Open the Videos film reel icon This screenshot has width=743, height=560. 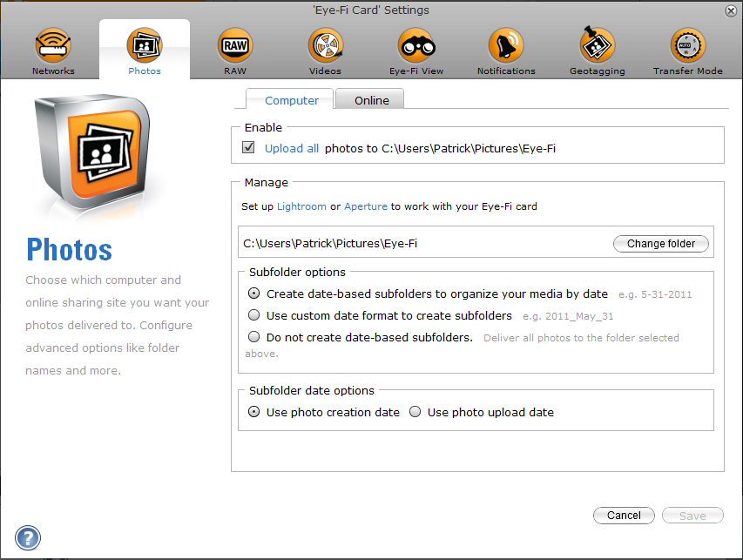(326, 46)
